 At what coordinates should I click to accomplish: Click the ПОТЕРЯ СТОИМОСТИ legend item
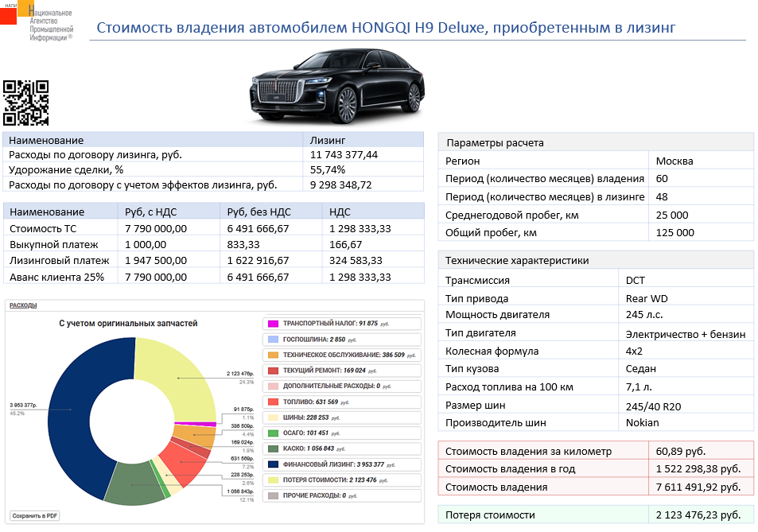340,480
